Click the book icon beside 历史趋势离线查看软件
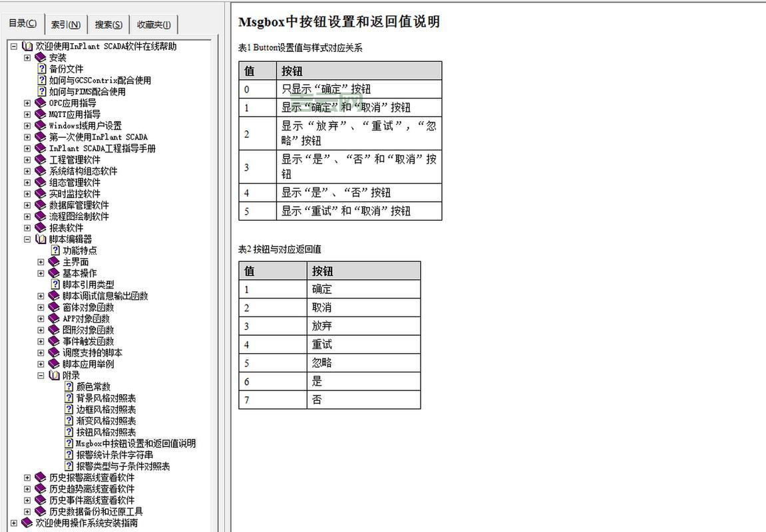 click(x=40, y=488)
